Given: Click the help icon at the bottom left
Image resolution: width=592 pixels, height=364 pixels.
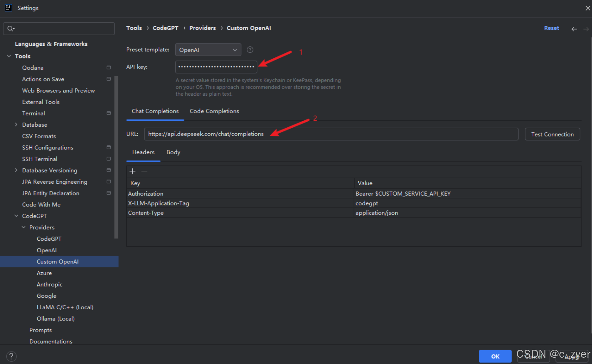Looking at the screenshot, I should [x=11, y=356].
